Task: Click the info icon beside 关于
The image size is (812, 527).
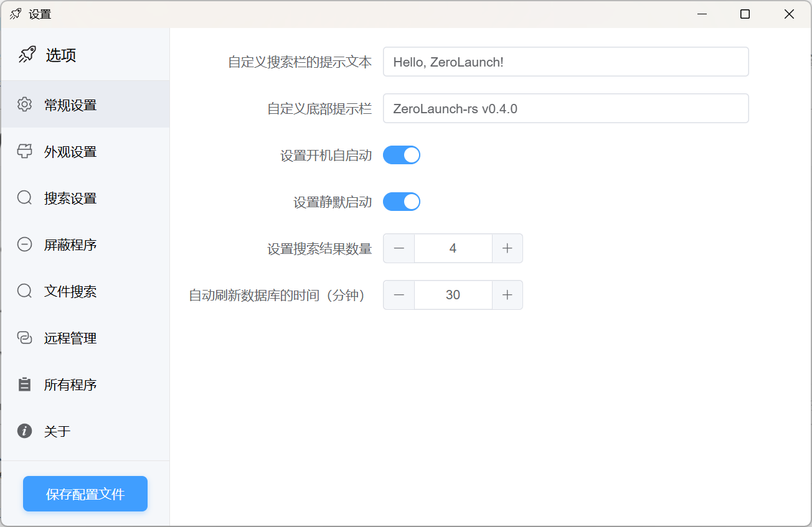Action: (x=25, y=431)
